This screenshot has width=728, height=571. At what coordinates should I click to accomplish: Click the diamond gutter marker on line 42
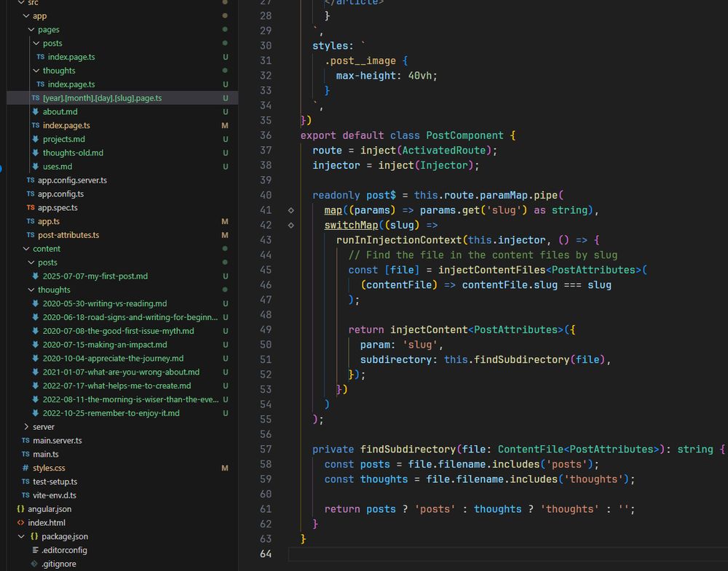point(290,225)
